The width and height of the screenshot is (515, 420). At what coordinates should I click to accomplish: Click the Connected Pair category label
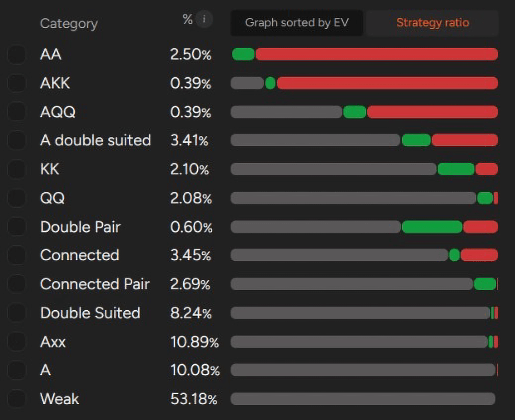pos(95,284)
